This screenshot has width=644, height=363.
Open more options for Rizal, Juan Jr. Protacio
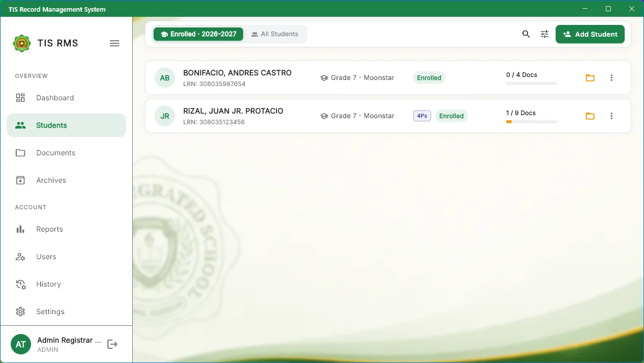tap(611, 116)
